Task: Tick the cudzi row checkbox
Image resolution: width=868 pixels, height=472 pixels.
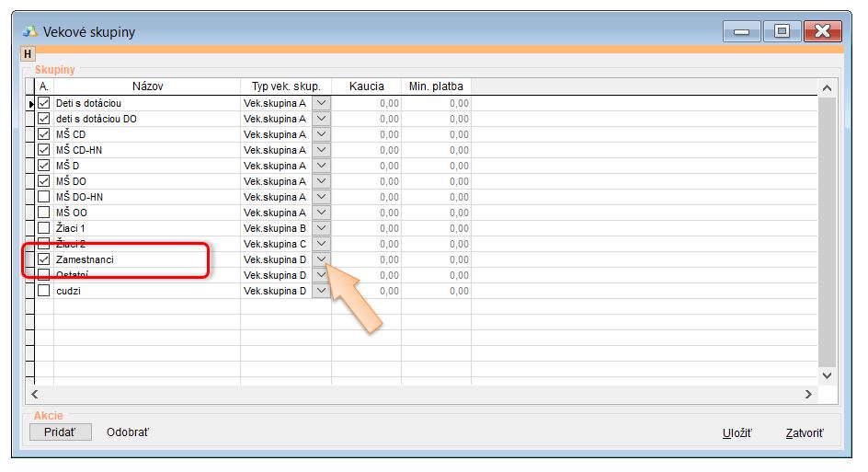Action: pos(43,291)
